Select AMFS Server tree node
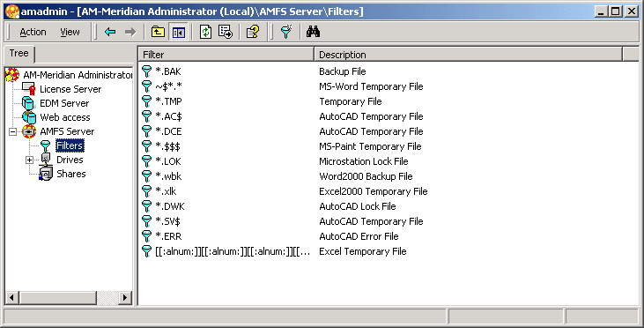 pos(67,131)
